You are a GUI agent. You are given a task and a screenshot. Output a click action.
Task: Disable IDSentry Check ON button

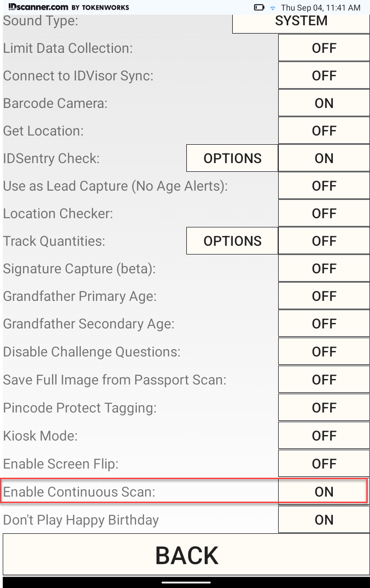coord(324,158)
